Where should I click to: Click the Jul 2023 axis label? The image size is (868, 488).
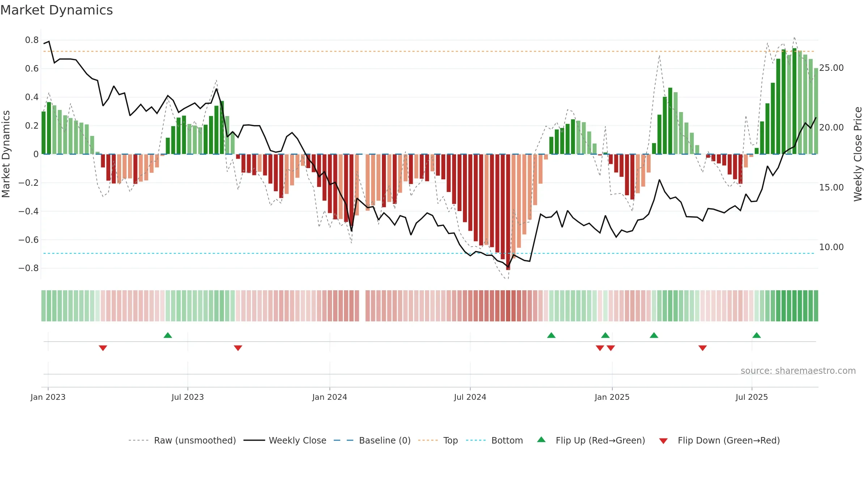(188, 397)
